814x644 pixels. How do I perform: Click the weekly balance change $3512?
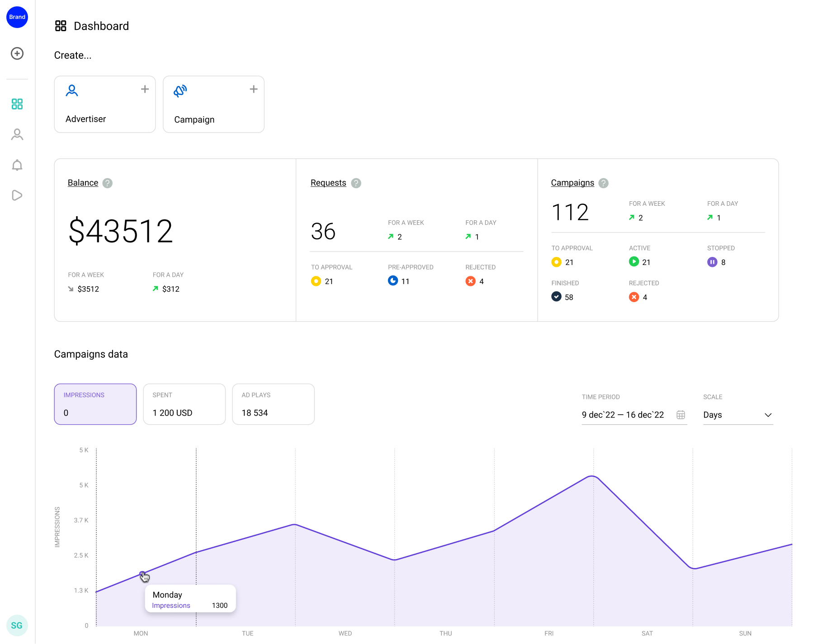[x=88, y=289]
